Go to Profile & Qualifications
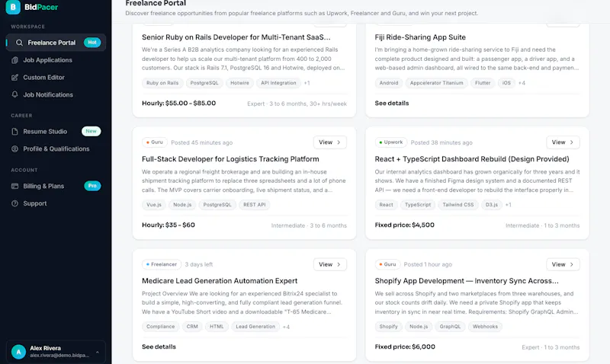The image size is (610, 364). [x=56, y=148]
